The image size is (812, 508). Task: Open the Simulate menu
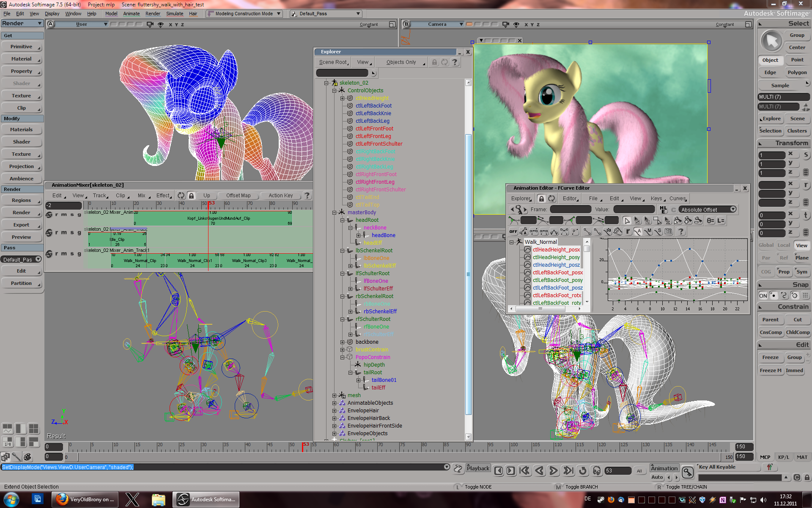(x=175, y=14)
